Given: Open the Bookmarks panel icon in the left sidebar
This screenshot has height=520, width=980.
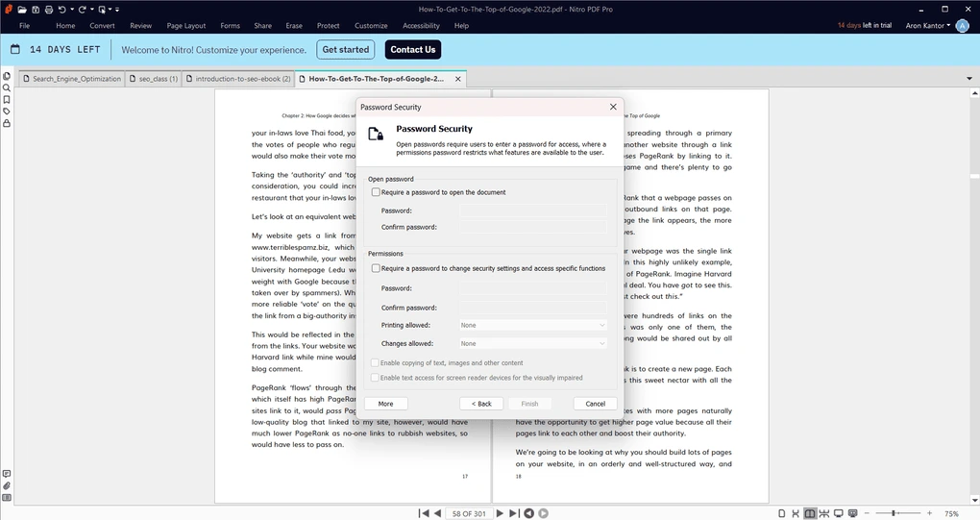Looking at the screenshot, I should [7, 100].
